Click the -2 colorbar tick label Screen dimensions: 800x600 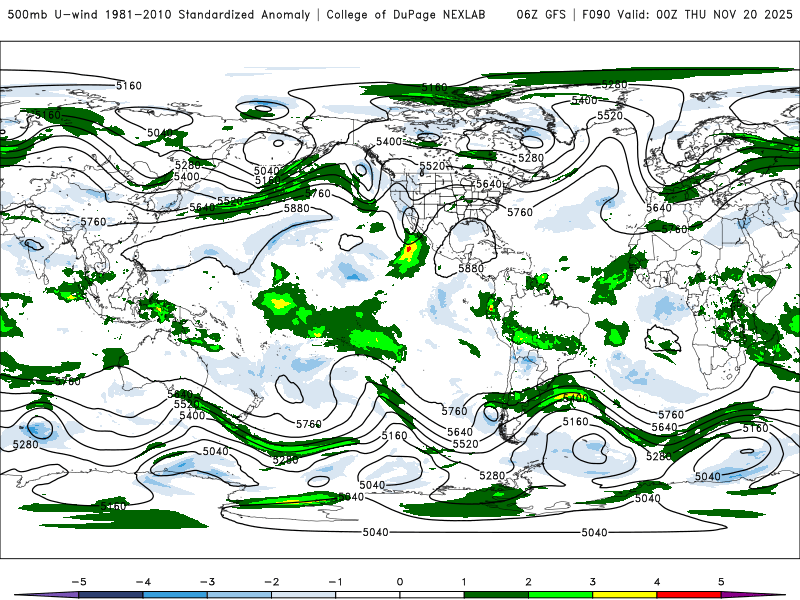point(271,582)
